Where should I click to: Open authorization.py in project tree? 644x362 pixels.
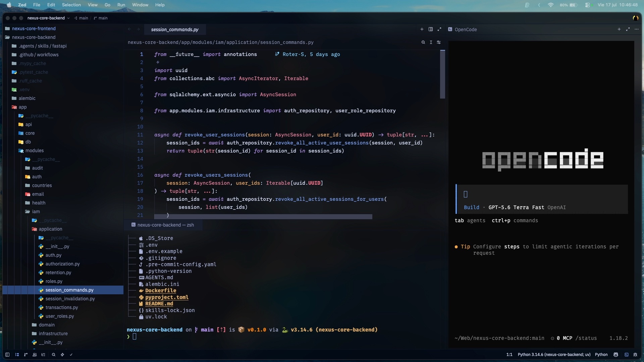[x=63, y=264]
